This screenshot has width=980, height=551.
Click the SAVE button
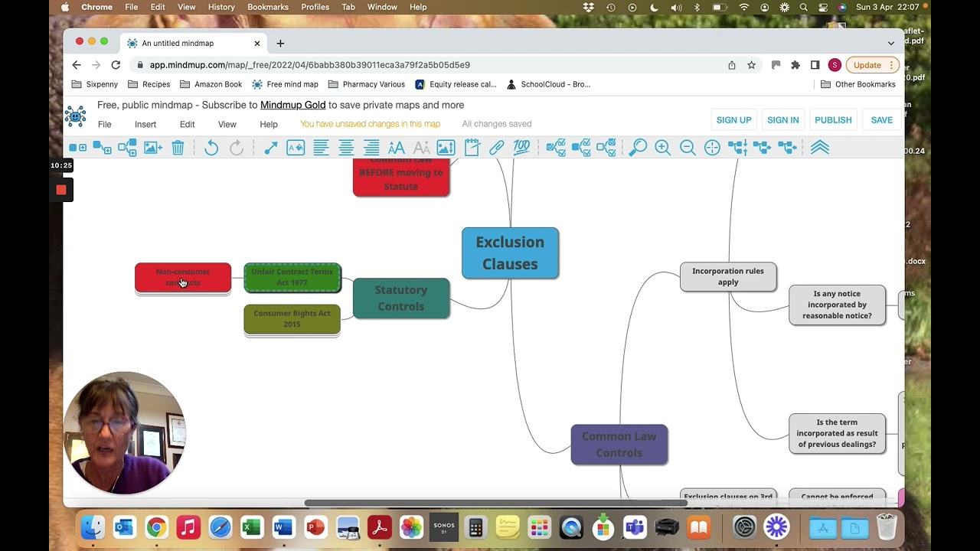coord(881,120)
